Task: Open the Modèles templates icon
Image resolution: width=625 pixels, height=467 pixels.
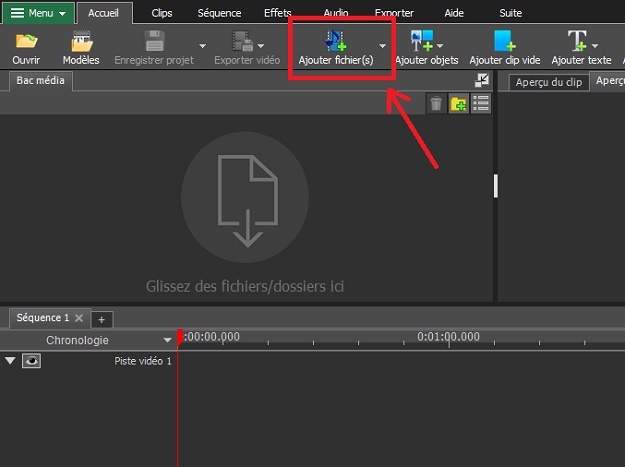Action: (82, 41)
